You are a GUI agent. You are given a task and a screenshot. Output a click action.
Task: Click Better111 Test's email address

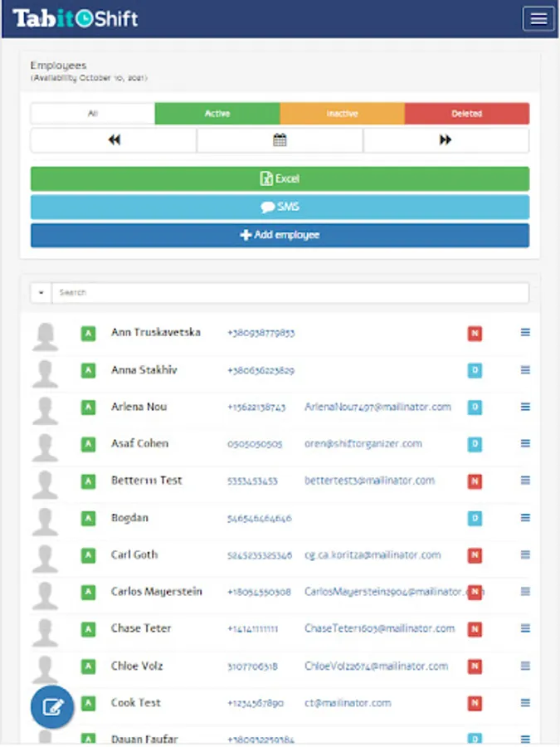tap(370, 481)
